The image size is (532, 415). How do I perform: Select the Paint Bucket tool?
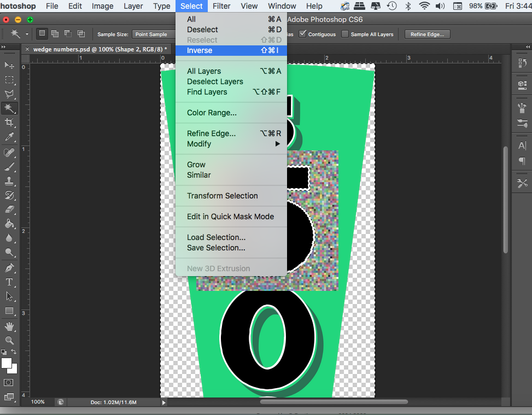(x=9, y=224)
